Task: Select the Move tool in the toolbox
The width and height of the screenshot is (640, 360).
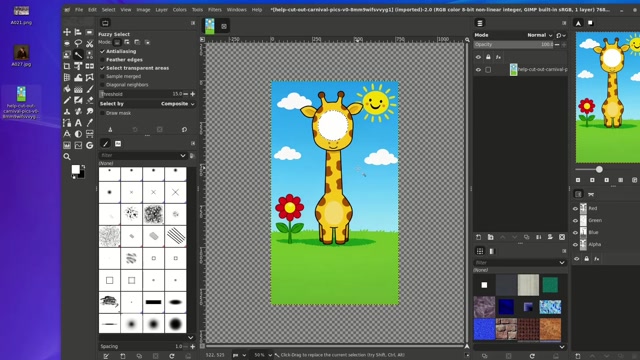Action: (x=67, y=32)
